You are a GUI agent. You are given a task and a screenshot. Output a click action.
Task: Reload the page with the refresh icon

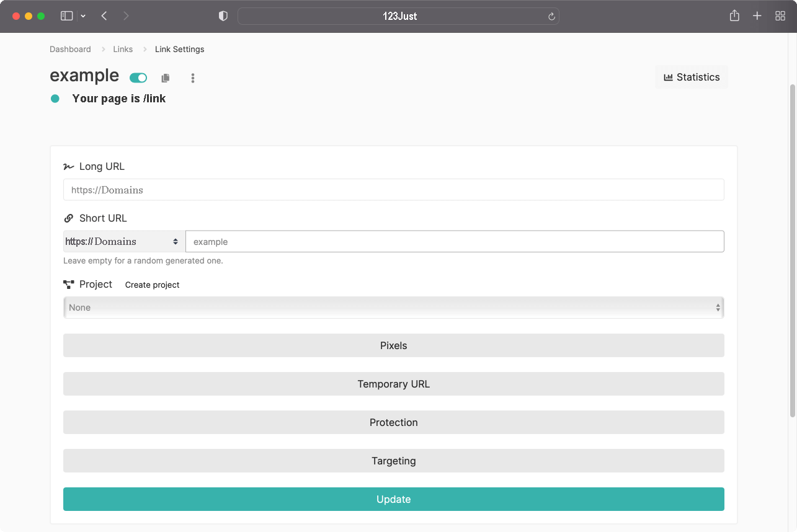tap(551, 17)
